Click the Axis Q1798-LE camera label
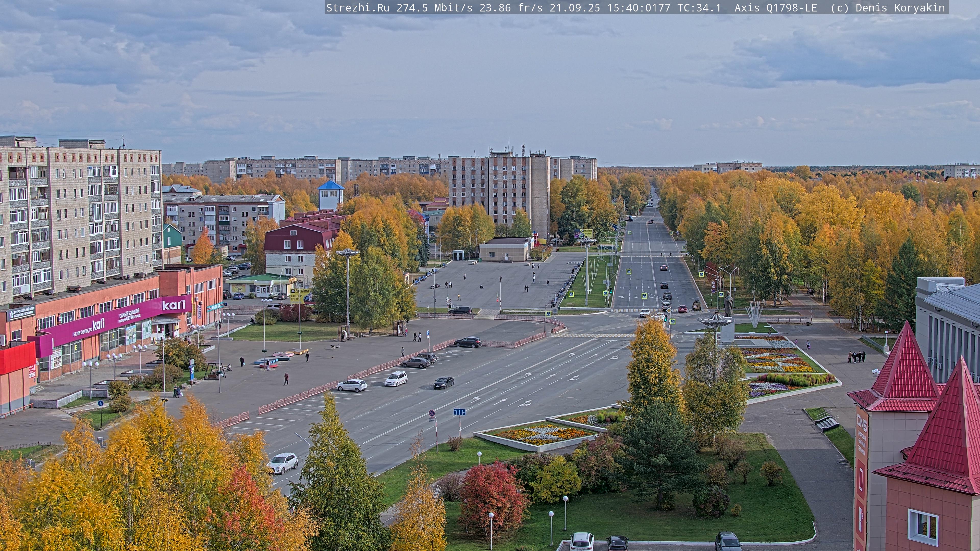The image size is (980, 551). tap(775, 8)
